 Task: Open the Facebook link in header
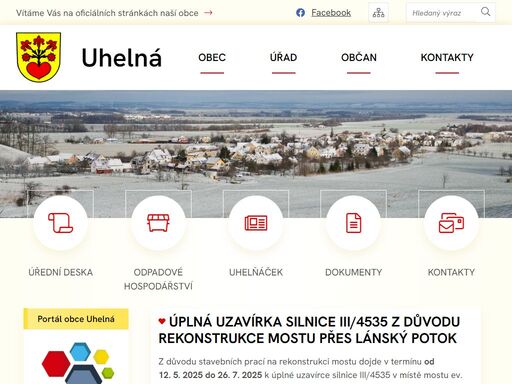pyautogui.click(x=331, y=13)
